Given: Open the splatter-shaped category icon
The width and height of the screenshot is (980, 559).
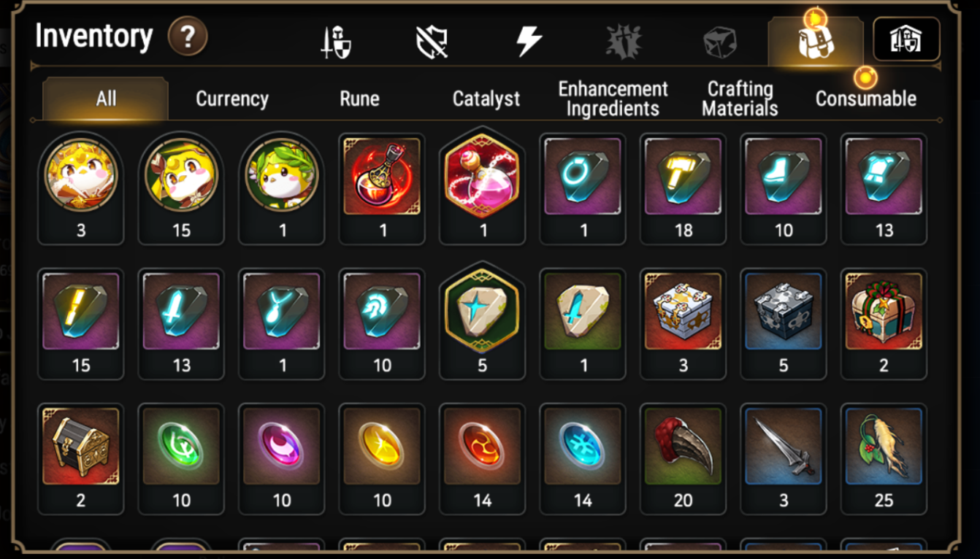Looking at the screenshot, I should [x=624, y=42].
